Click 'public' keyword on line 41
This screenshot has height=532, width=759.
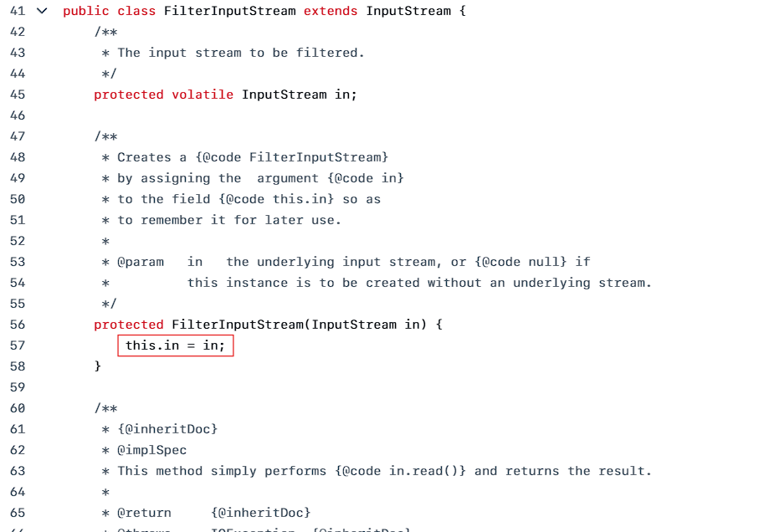(x=86, y=11)
